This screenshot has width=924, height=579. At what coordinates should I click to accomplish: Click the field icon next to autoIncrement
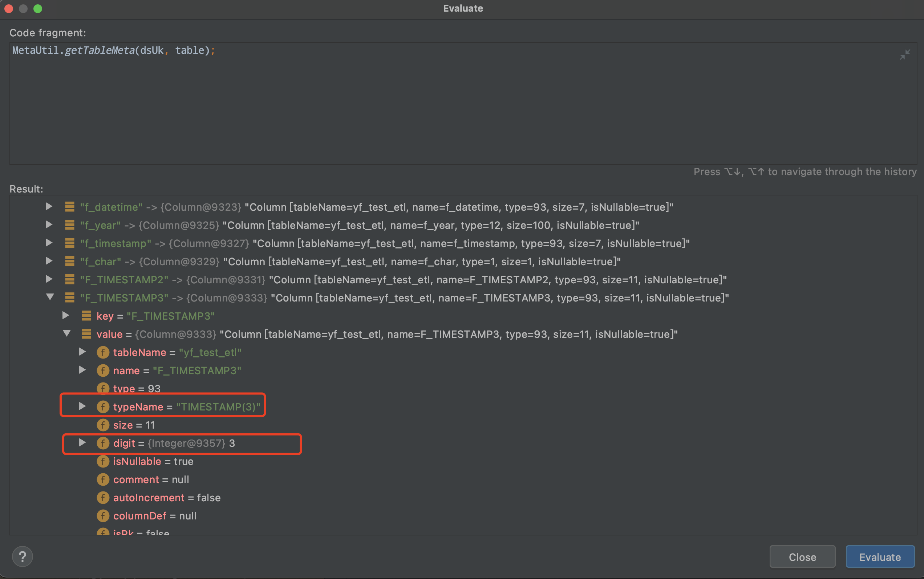103,497
